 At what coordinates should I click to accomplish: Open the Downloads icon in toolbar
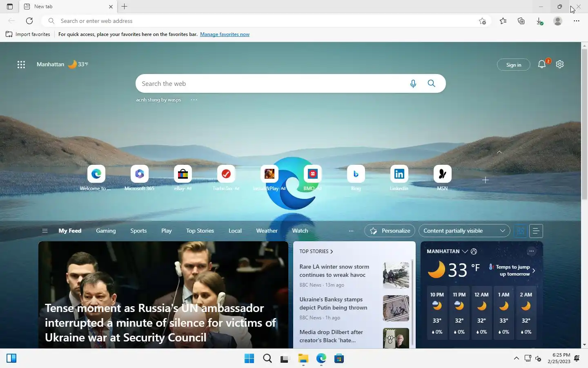tap(539, 21)
